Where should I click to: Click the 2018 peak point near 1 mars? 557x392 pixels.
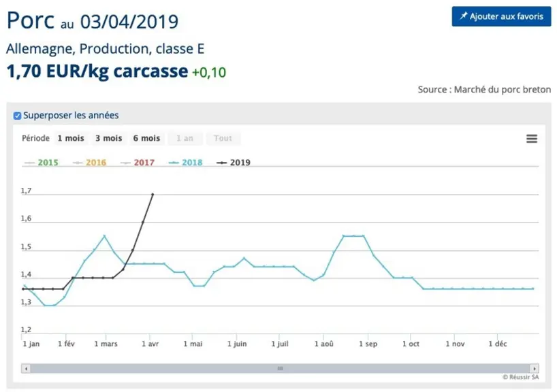coord(104,235)
